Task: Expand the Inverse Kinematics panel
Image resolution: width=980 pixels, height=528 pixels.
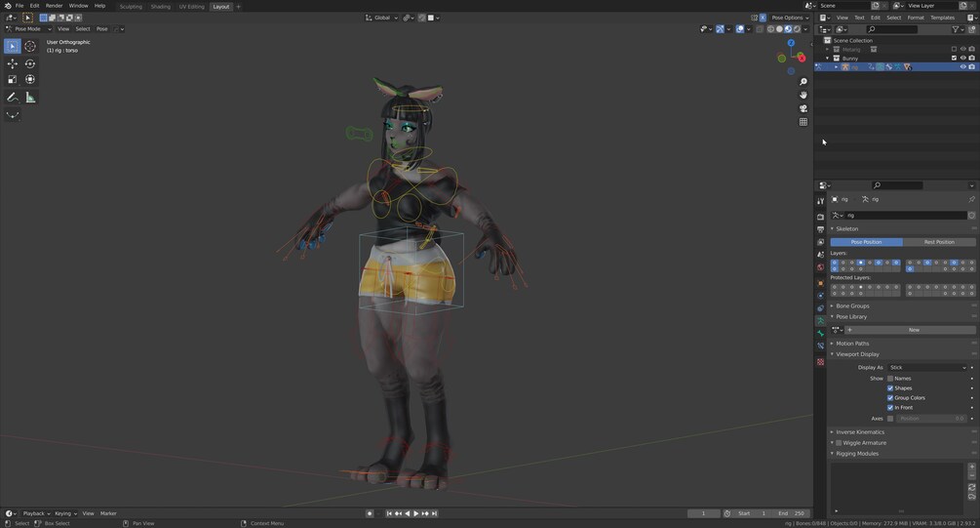Action: click(860, 432)
